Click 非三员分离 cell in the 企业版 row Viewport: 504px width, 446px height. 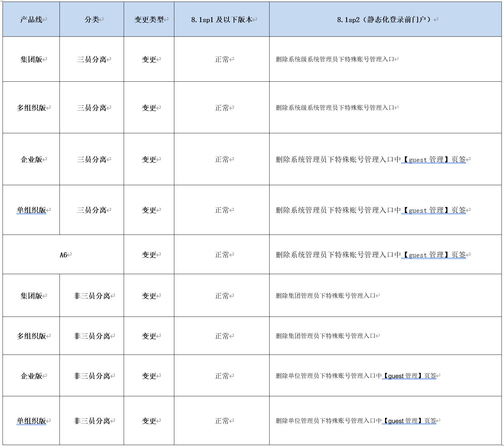(x=92, y=376)
